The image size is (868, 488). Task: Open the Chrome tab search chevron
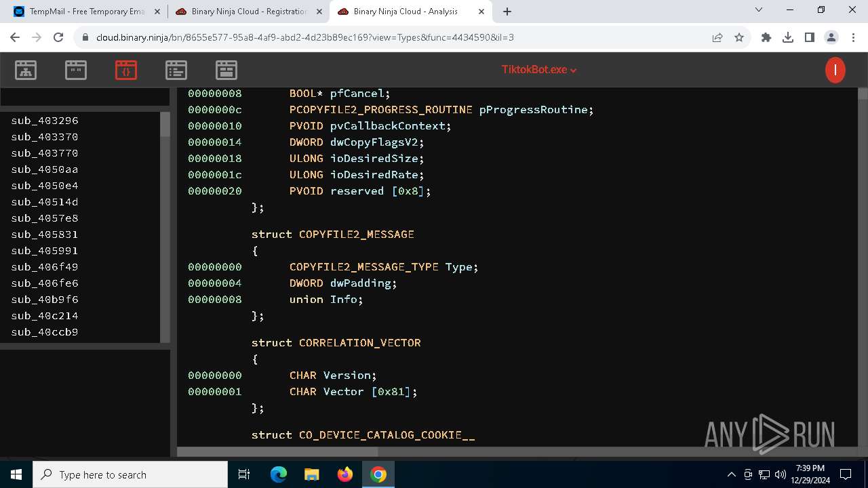coord(759,9)
